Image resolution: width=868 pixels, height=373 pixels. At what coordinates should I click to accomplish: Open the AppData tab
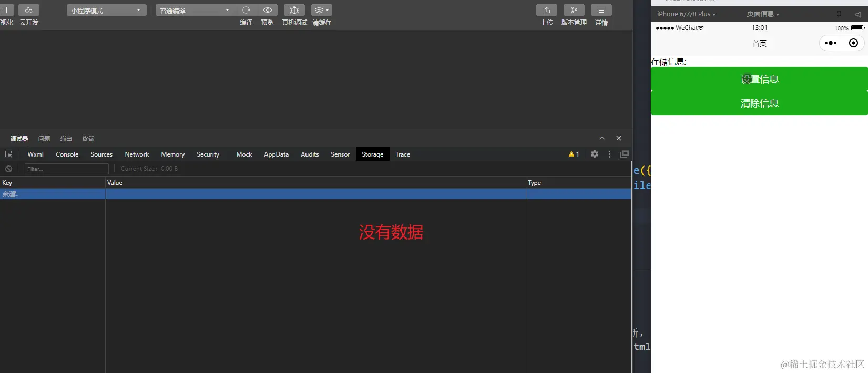pos(277,154)
